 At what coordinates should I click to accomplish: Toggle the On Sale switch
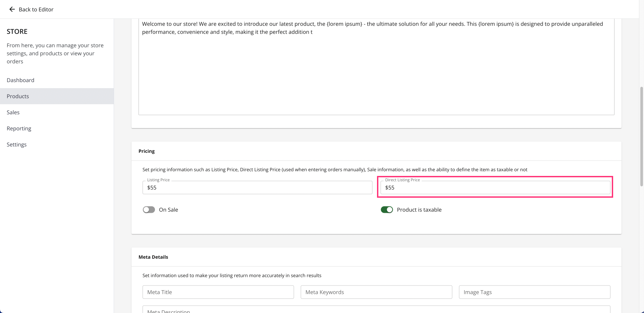pos(149,210)
